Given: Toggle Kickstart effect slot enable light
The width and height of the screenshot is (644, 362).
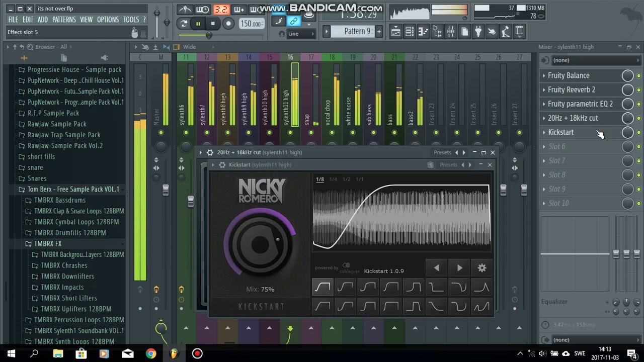Looking at the screenshot, I should coord(638,132).
